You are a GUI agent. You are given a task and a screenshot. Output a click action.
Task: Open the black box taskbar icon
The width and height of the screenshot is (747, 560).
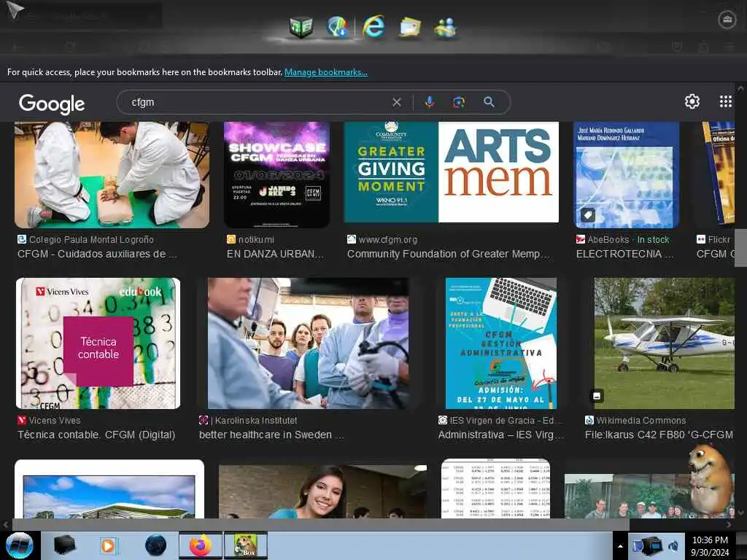pyautogui.click(x=64, y=545)
